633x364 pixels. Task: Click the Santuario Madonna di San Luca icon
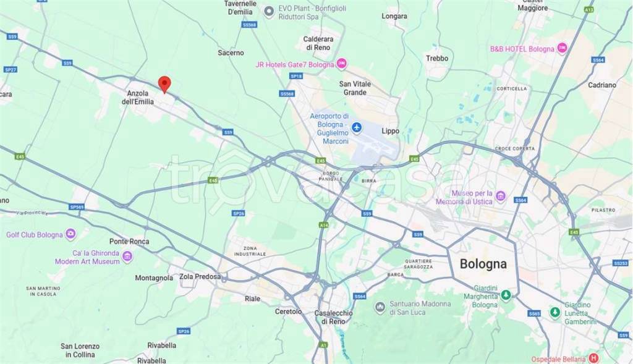click(380, 307)
